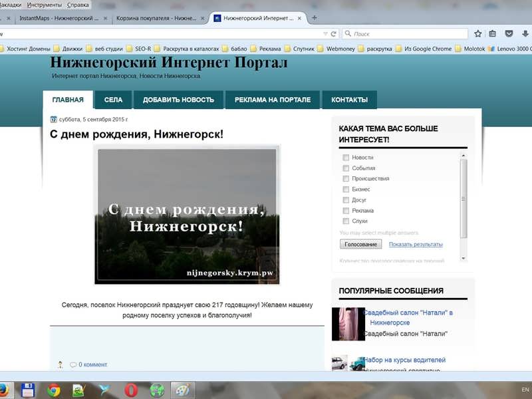Click the Показать результаты link

416,244
